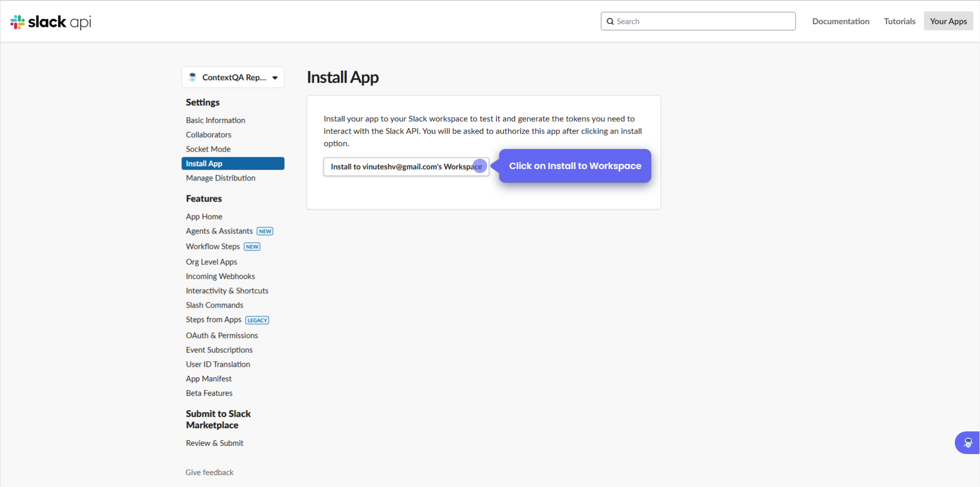Image resolution: width=980 pixels, height=487 pixels.
Task: Open Tutorials from the top navigation
Action: 899,21
